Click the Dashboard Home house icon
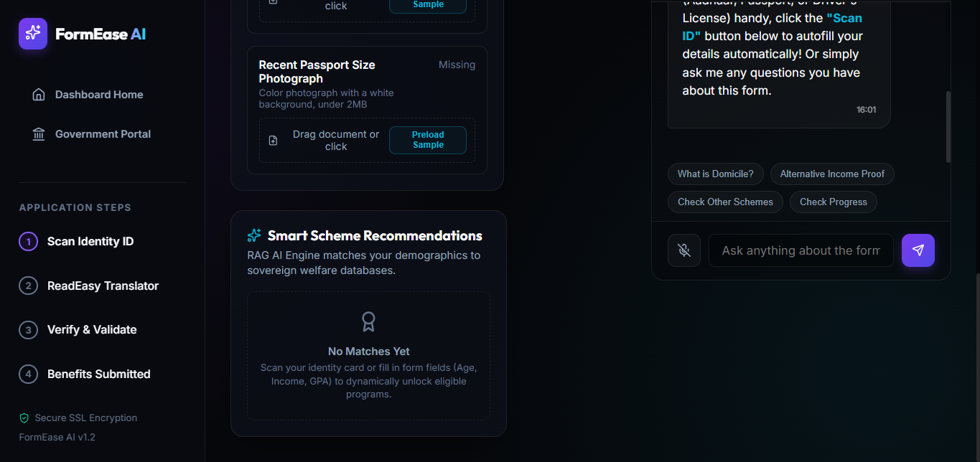The image size is (980, 462). coord(39,95)
